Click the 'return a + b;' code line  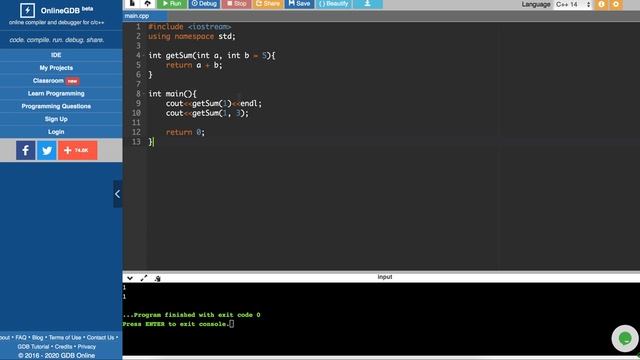click(194, 65)
